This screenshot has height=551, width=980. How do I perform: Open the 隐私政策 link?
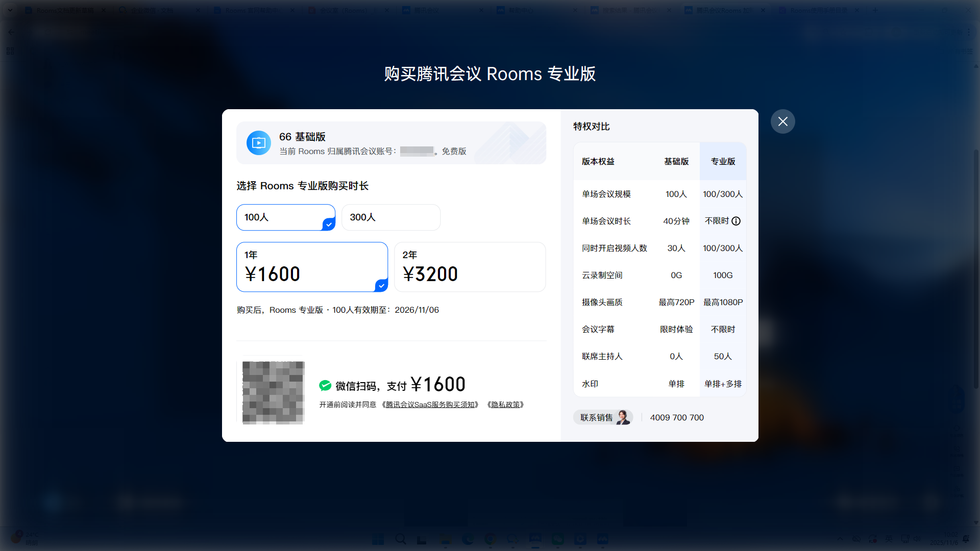pos(505,405)
